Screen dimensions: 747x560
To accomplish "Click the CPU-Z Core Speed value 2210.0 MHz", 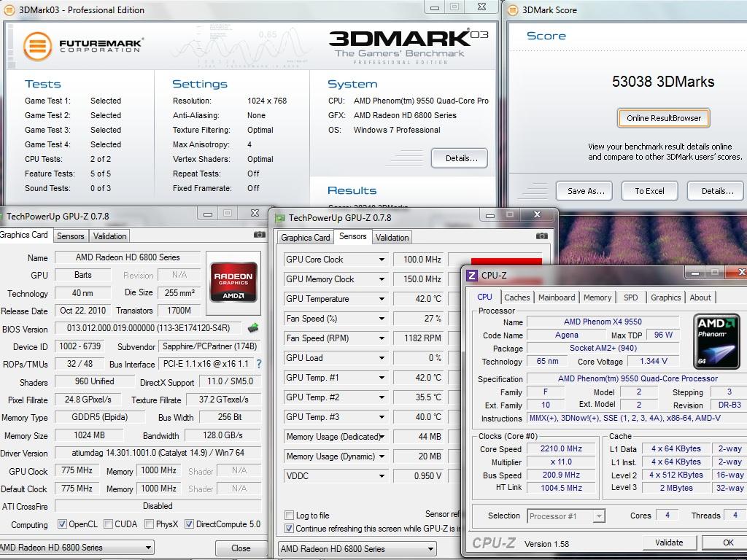I will pyautogui.click(x=561, y=448).
